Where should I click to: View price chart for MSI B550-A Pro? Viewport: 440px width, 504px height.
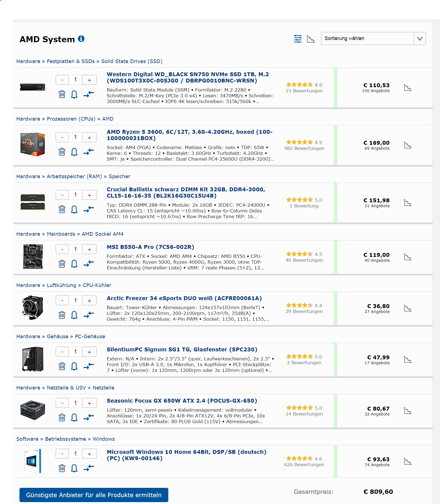[x=408, y=257]
